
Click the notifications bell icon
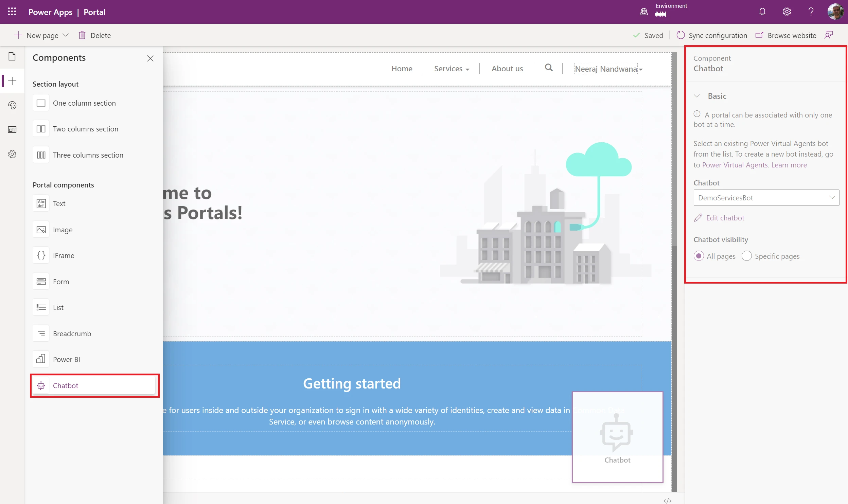(762, 12)
